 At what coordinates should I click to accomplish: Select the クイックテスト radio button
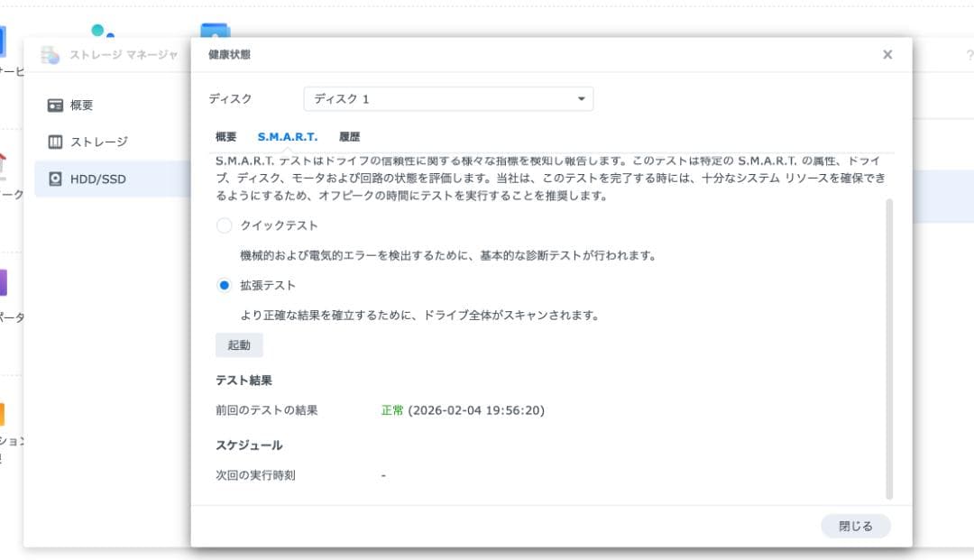(x=225, y=225)
